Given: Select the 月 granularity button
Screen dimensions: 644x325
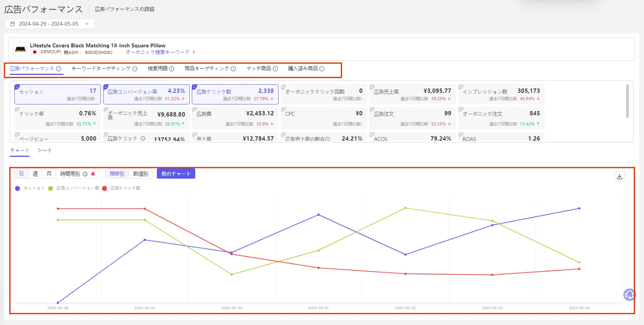Looking at the screenshot, I should pyautogui.click(x=49, y=174).
